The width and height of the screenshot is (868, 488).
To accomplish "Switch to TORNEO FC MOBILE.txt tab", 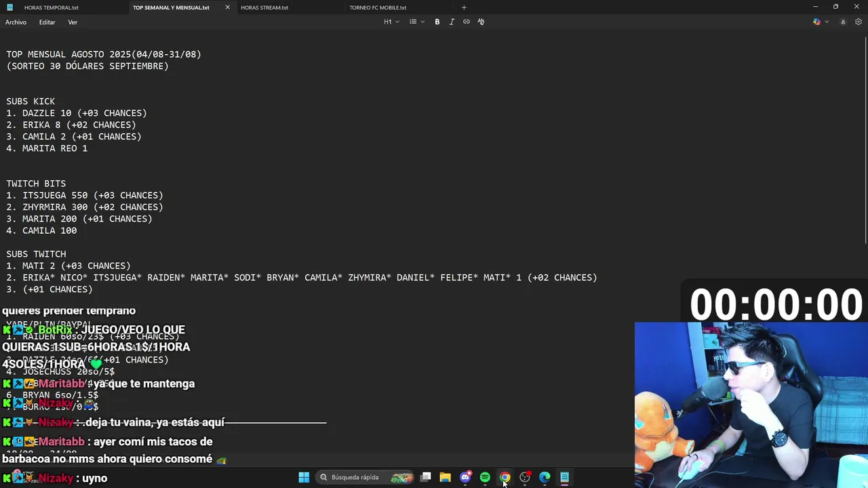I will [x=378, y=7].
